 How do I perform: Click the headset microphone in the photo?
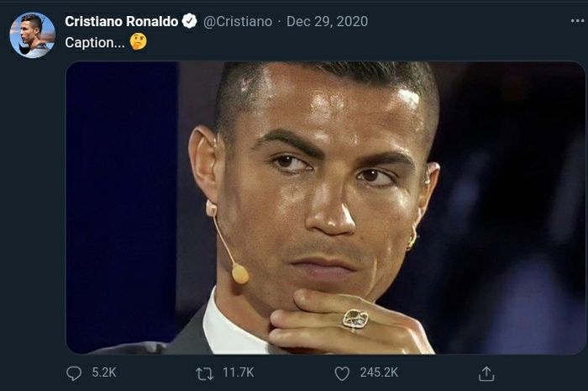click(240, 272)
